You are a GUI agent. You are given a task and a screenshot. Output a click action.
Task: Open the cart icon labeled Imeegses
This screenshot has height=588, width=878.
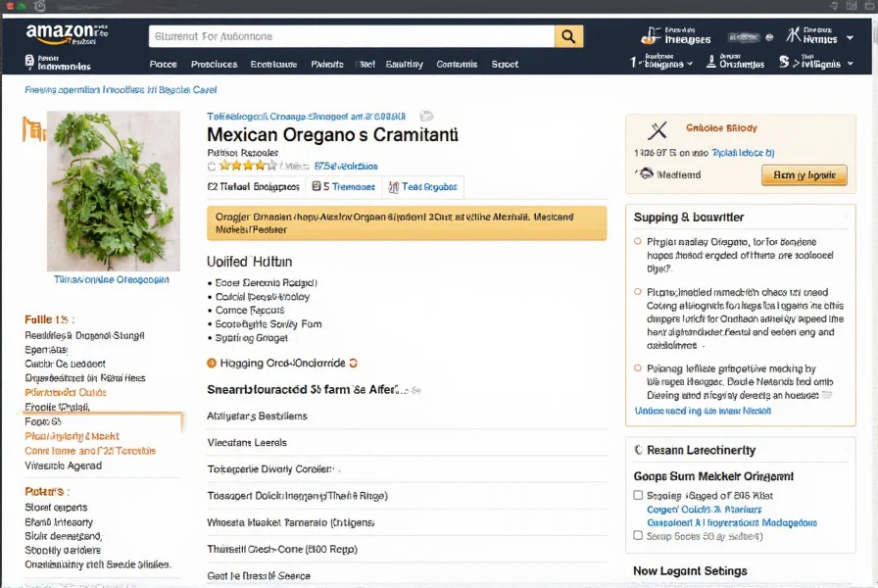point(651,35)
